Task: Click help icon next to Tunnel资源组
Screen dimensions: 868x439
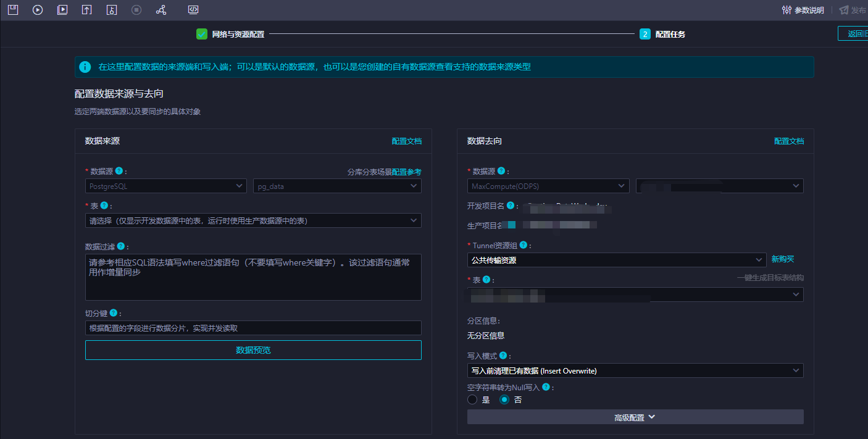Action: (523, 245)
